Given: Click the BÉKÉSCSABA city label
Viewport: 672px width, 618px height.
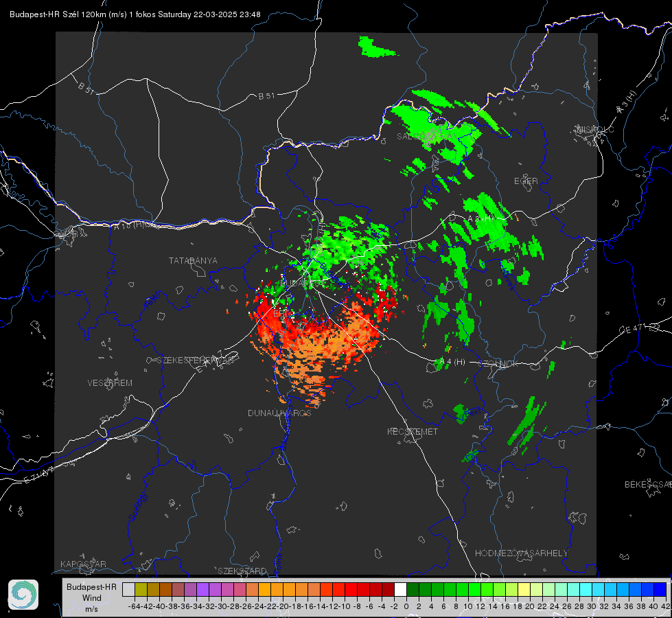Looking at the screenshot, I should tap(648, 485).
